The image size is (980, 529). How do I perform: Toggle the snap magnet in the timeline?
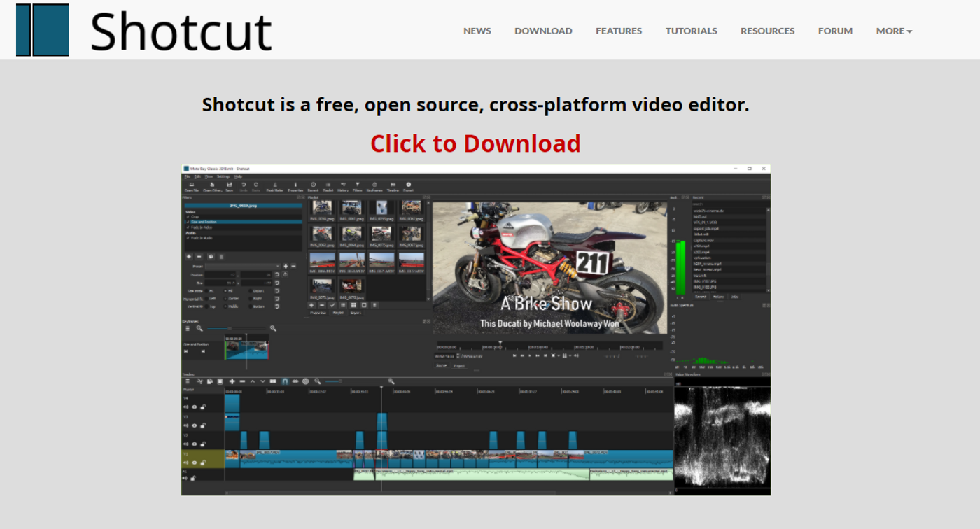[x=286, y=381]
